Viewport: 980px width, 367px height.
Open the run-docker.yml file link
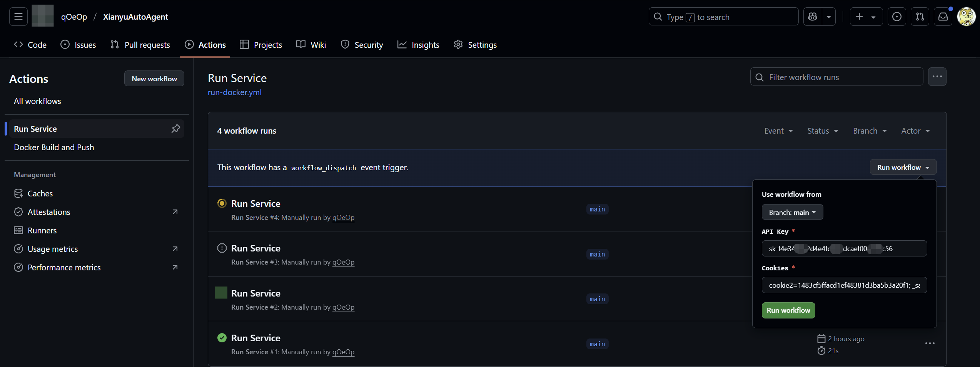tap(235, 92)
